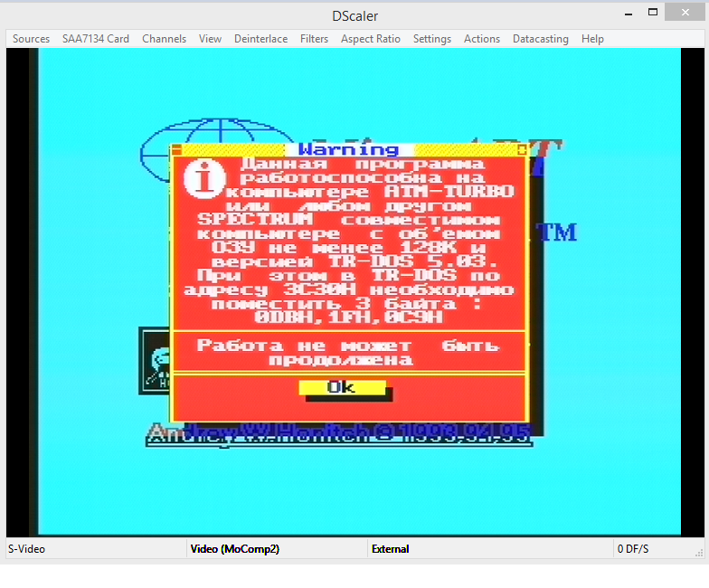Open the SAA7134 Card menu
709x588 pixels.
[x=96, y=39]
